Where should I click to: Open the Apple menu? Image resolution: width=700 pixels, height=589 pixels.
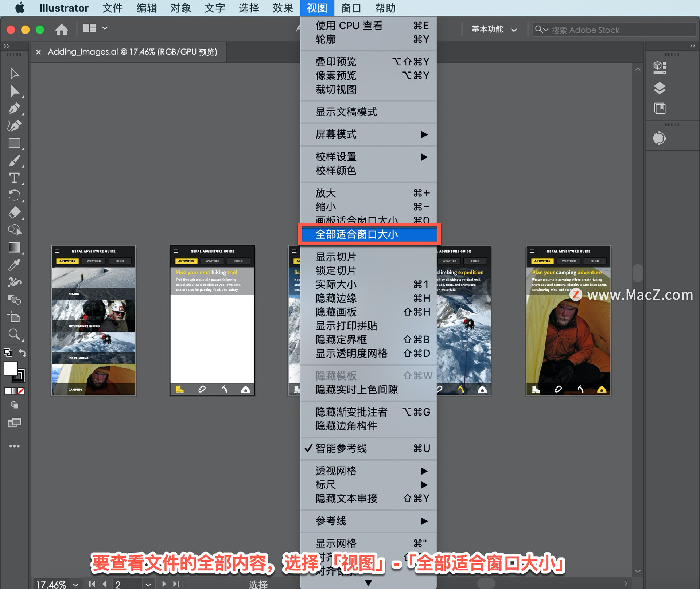pos(20,8)
